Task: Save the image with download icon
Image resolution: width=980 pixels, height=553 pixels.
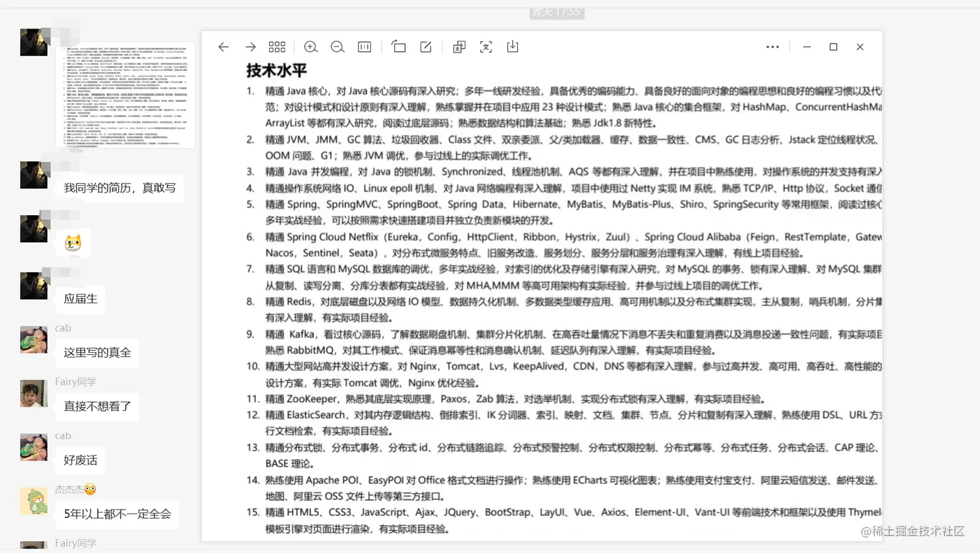Action: tap(513, 47)
